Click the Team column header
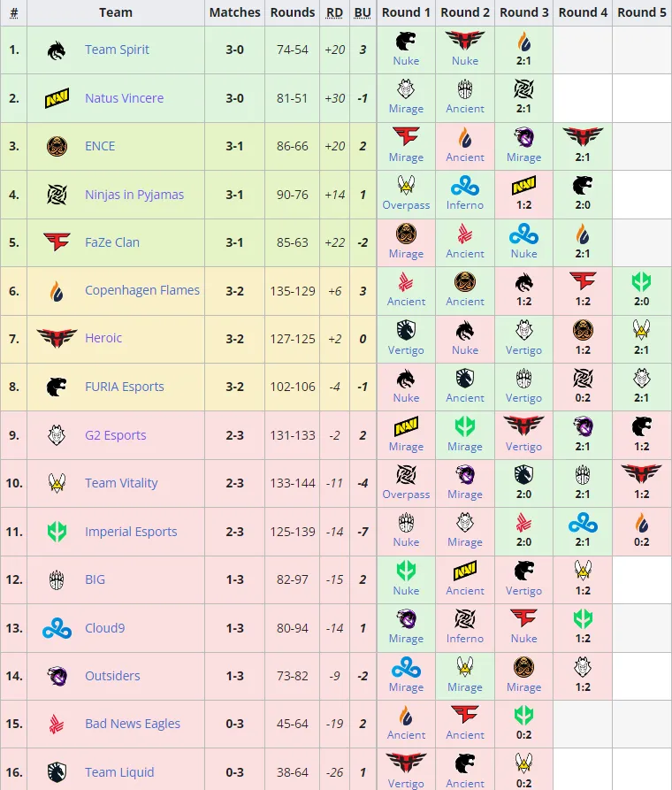The height and width of the screenshot is (790, 672). [x=116, y=12]
